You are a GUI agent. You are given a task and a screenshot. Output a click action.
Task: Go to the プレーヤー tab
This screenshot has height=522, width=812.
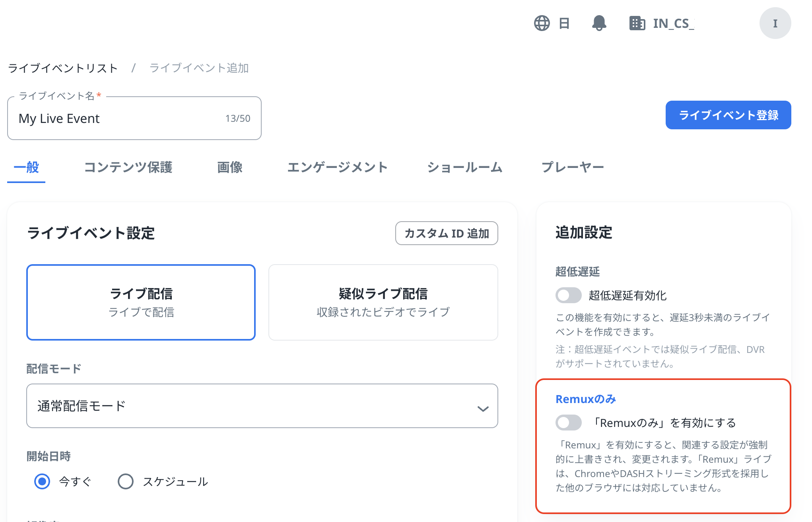click(573, 167)
